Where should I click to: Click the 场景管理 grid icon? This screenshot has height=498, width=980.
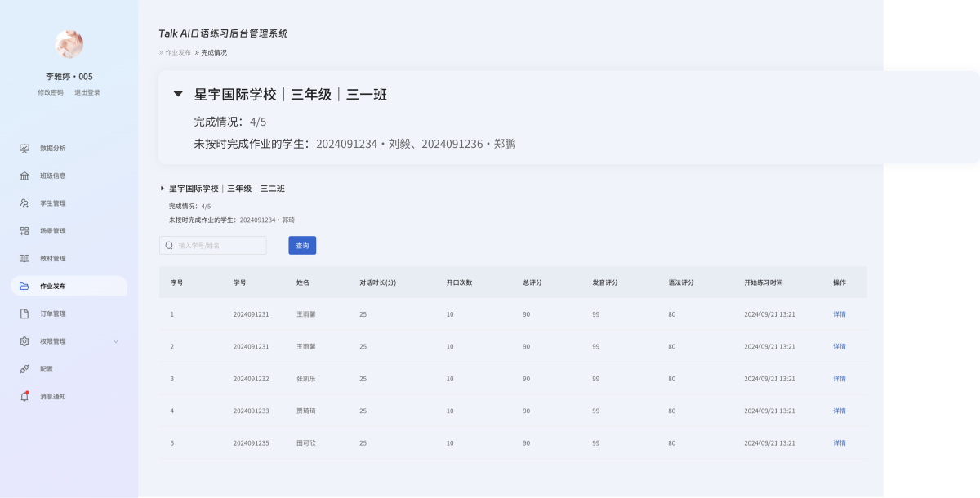click(24, 231)
